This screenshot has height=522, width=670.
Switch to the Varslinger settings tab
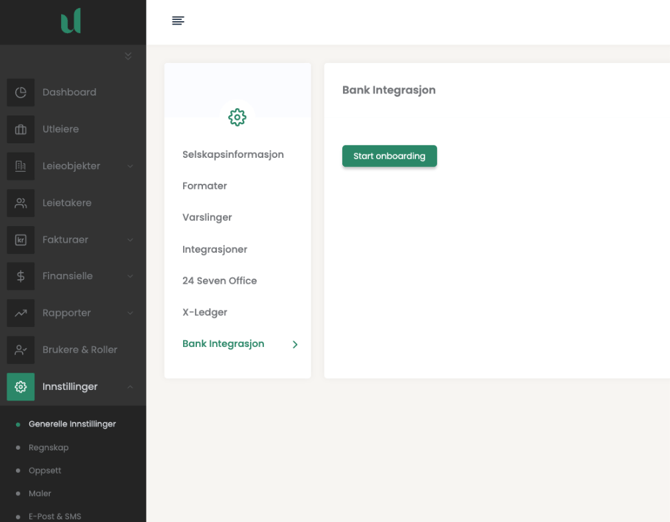207,217
